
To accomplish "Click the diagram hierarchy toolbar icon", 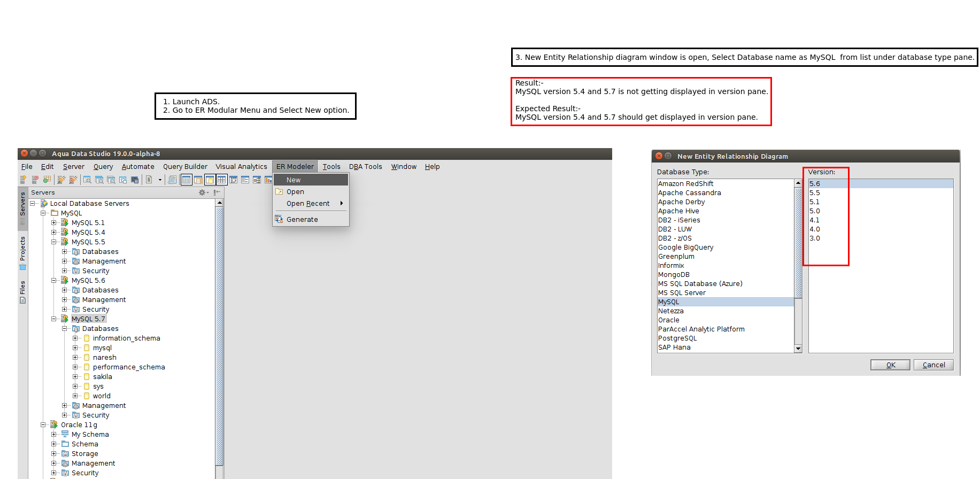I will pos(257,180).
